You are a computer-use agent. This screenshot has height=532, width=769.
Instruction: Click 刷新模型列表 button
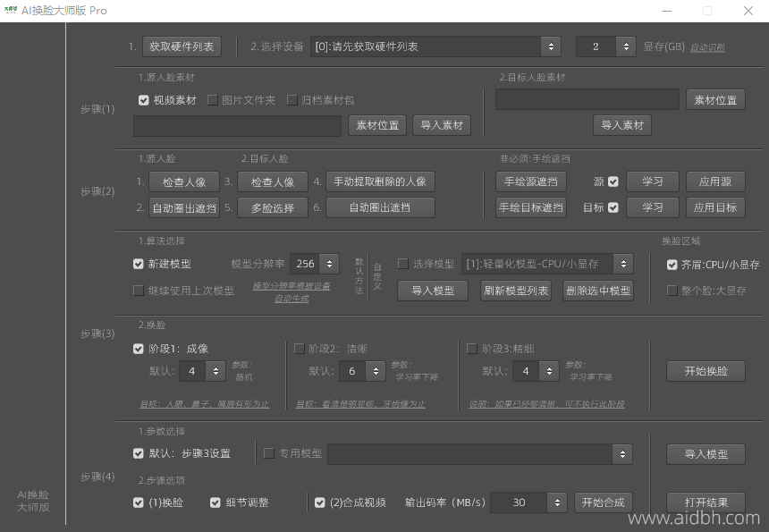[516, 291]
